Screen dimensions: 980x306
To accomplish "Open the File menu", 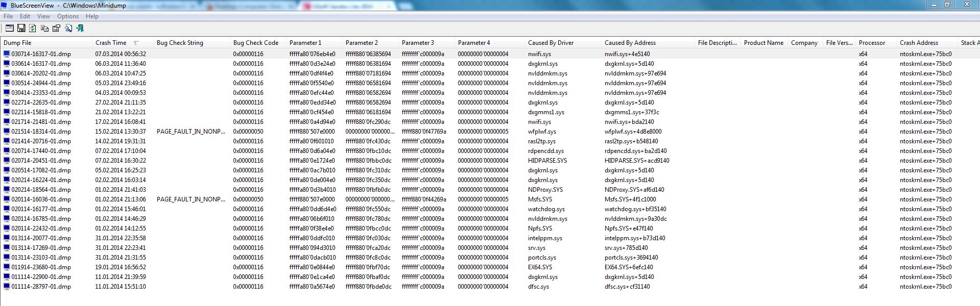I will (x=8, y=16).
